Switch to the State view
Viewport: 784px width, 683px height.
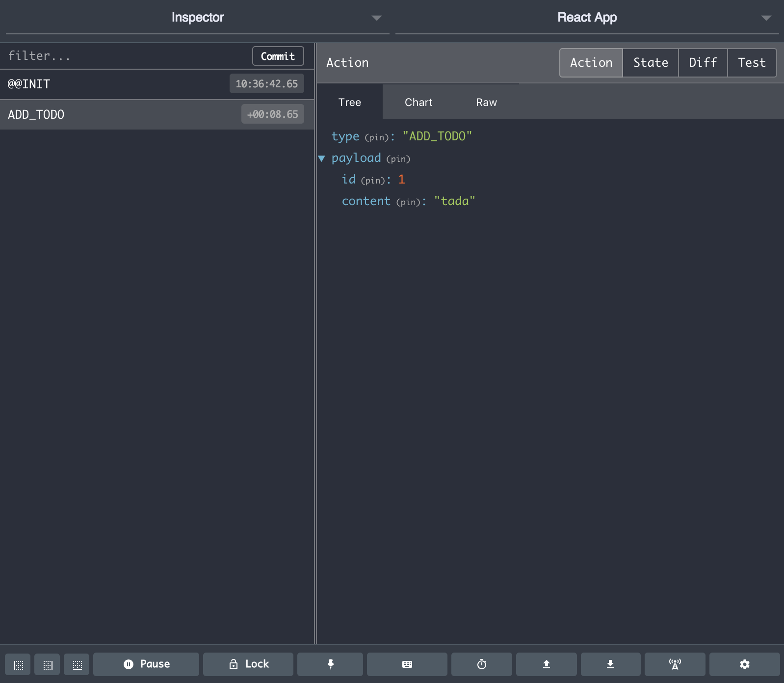650,63
